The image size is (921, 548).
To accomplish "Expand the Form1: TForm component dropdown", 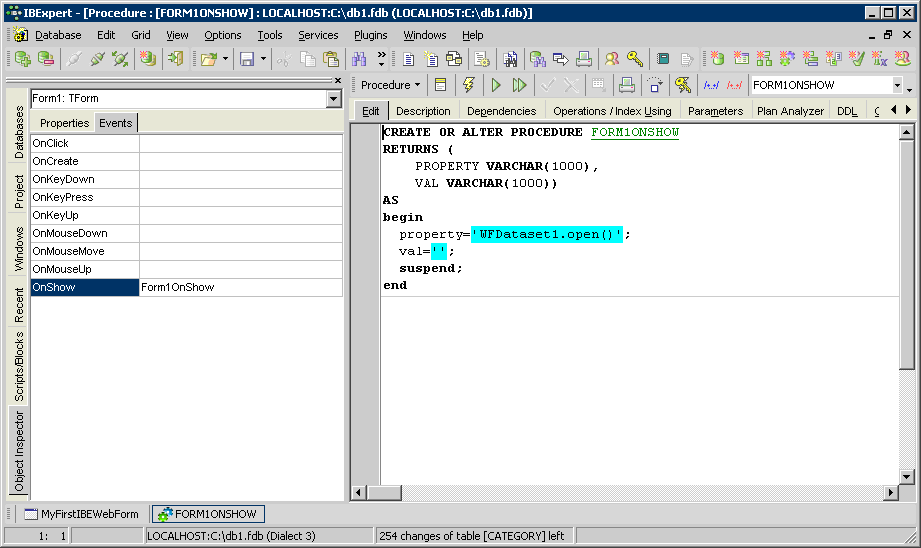I will tap(333, 99).
